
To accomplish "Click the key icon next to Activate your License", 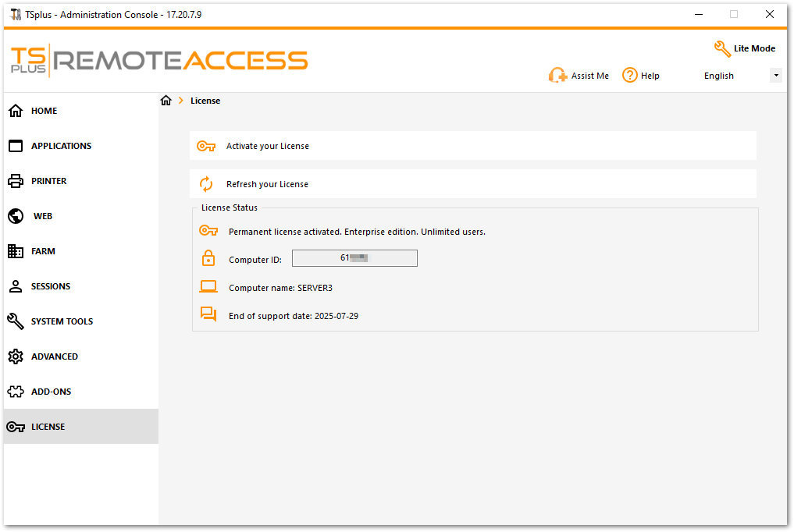I will (205, 146).
